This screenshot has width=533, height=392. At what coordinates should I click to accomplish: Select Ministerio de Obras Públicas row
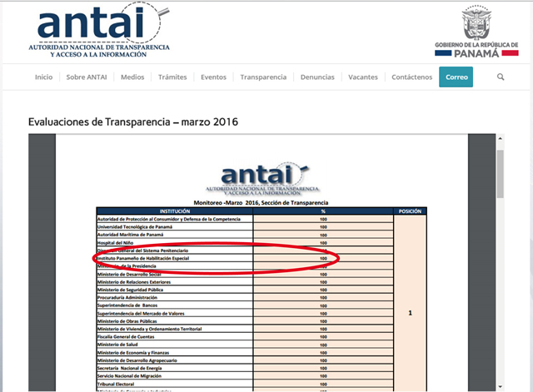(245, 321)
